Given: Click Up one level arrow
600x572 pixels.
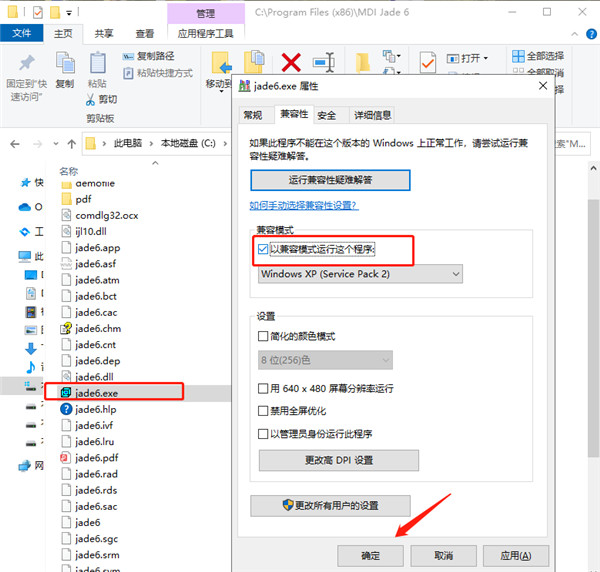Looking at the screenshot, I should 72,144.
